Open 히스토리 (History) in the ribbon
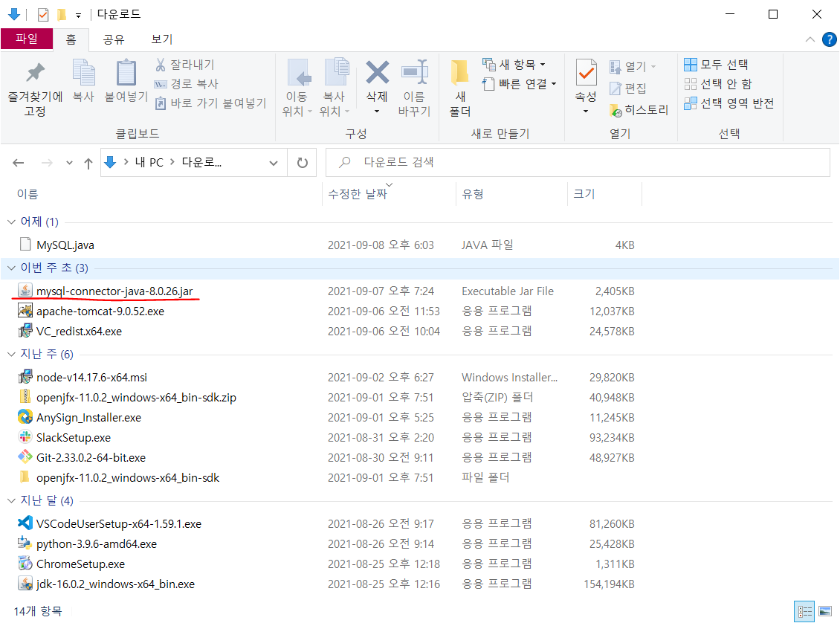Viewport: 840px width, 623px height. (639, 110)
